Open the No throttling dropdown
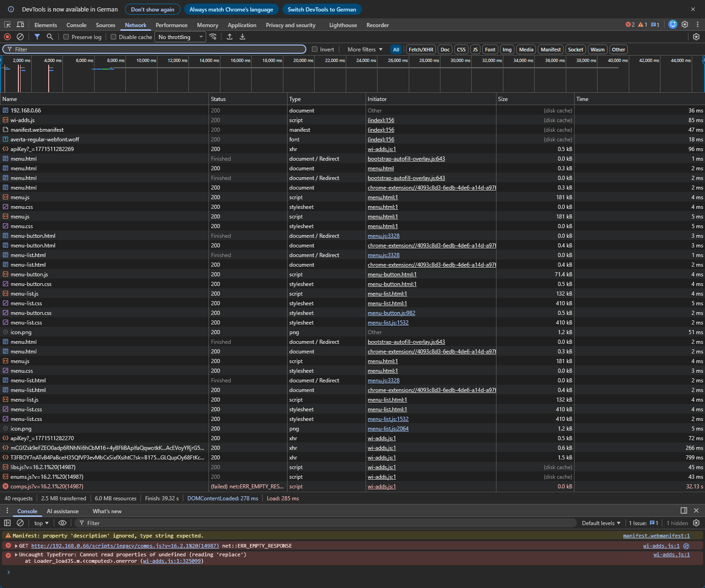Viewport: 705px width, 588px height. coord(180,37)
